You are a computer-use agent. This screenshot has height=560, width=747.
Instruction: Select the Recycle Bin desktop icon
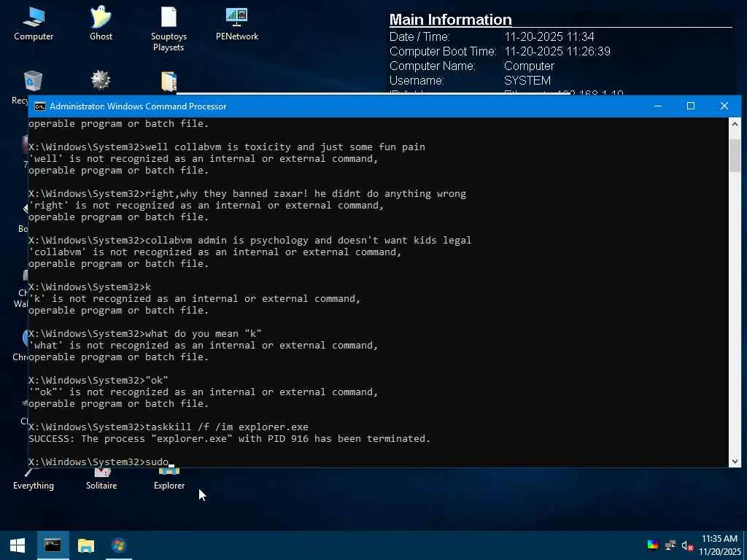pos(32,81)
